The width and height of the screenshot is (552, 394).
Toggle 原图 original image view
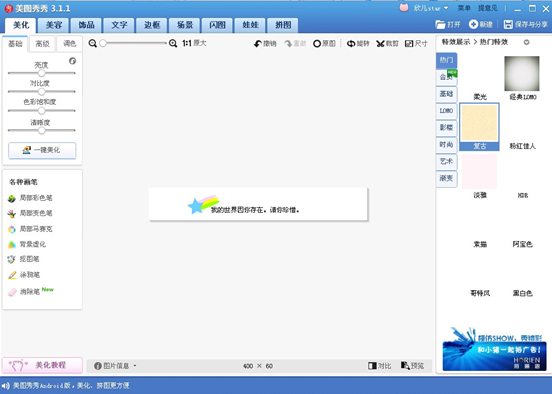pyautogui.click(x=324, y=44)
